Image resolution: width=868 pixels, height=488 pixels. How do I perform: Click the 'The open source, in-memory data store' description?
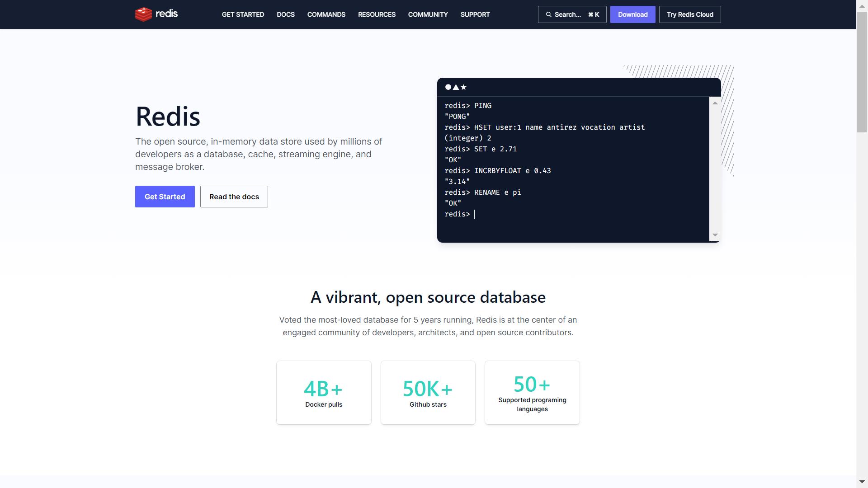pos(259,154)
